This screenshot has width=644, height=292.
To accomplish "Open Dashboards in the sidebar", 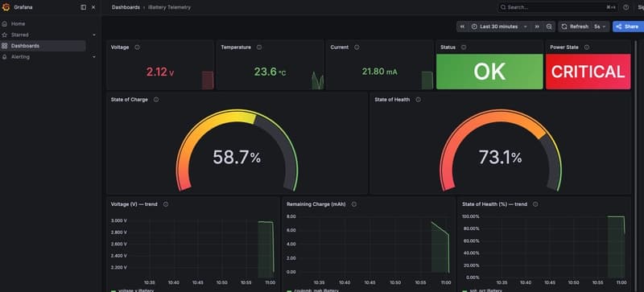I will pos(43,46).
